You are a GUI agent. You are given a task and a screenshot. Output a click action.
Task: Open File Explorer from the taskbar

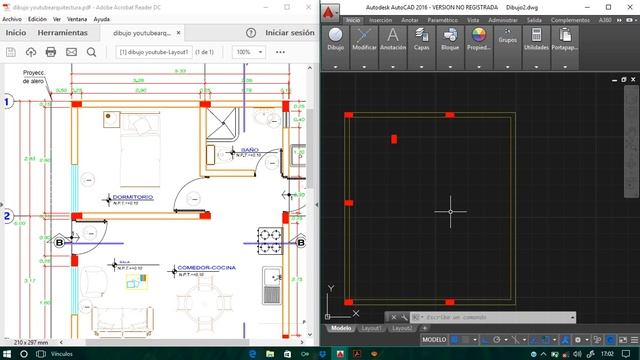270,354
